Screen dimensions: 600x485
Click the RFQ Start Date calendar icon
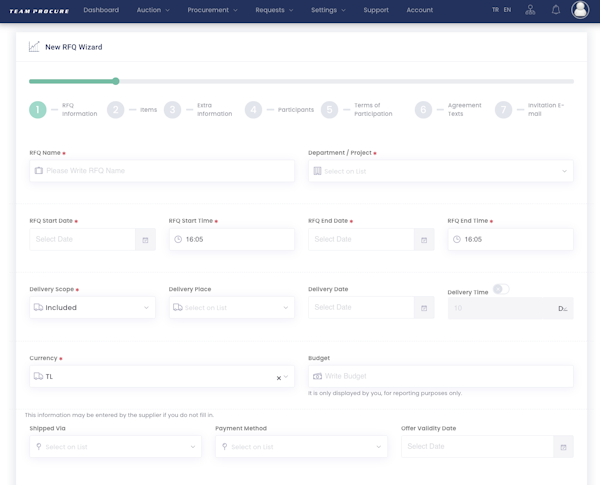145,240
